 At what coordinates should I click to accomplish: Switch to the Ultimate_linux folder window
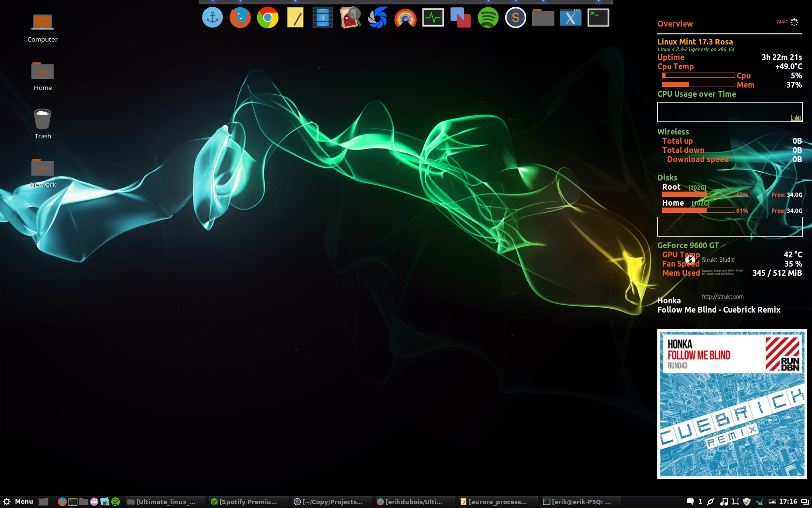coord(164,502)
